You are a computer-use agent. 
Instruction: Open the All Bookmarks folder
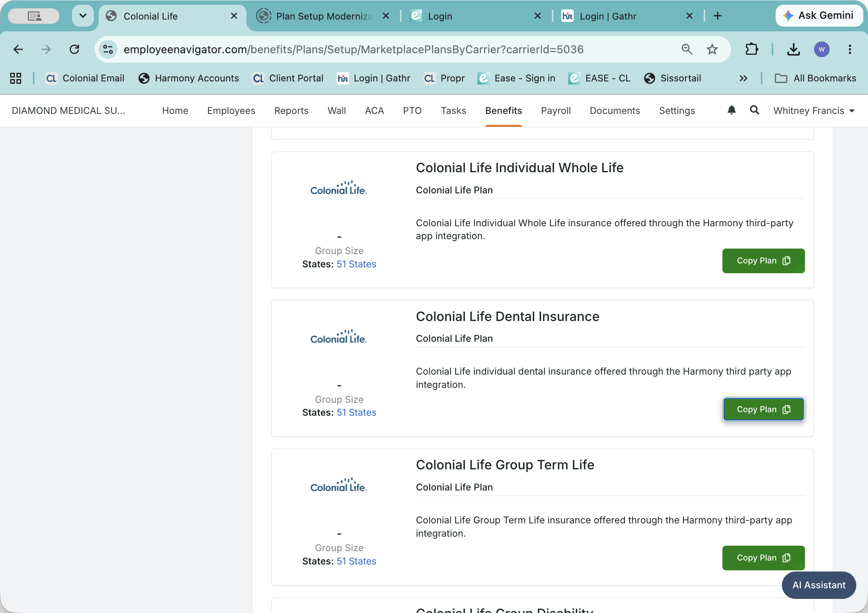[816, 78]
